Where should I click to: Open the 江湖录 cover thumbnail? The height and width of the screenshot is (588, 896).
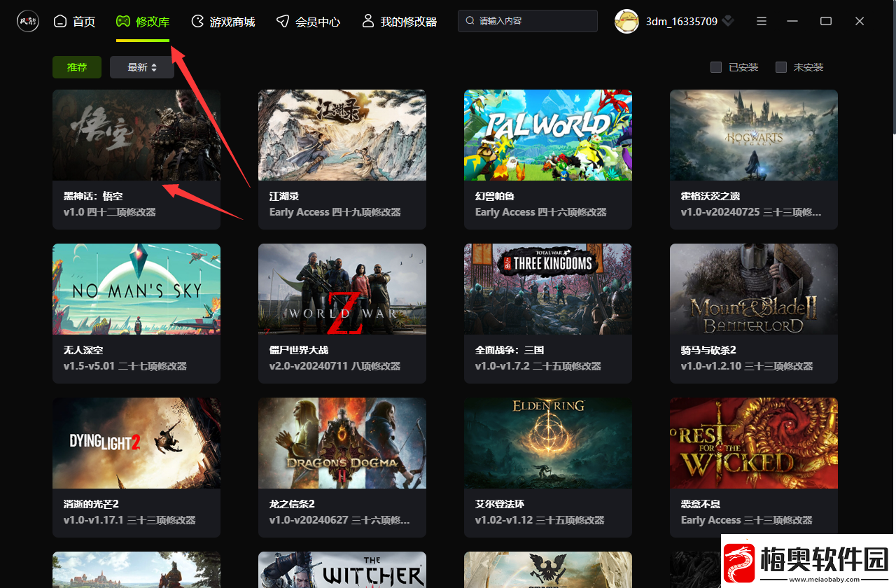[x=342, y=135]
